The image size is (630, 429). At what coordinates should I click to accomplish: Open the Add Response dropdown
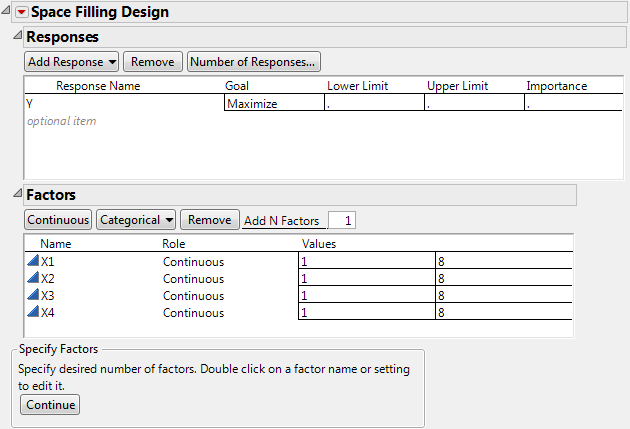point(70,62)
